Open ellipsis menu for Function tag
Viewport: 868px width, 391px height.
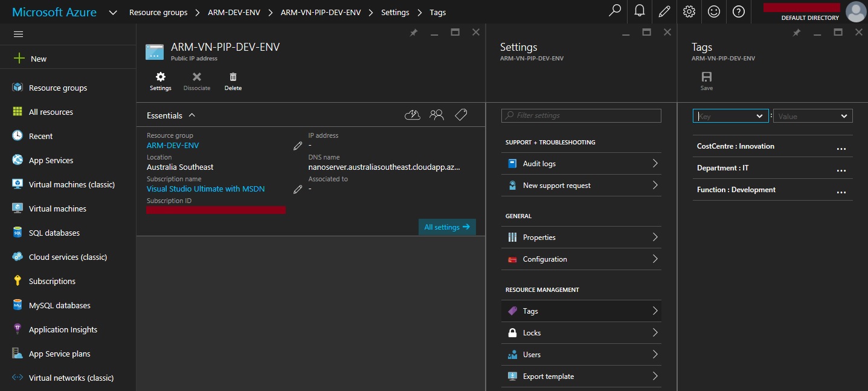[x=841, y=192]
